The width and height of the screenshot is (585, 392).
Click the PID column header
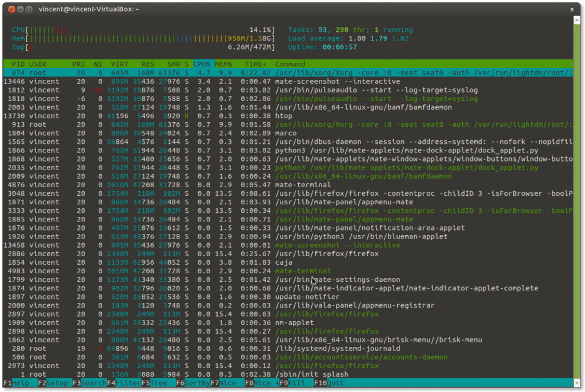click(x=18, y=64)
